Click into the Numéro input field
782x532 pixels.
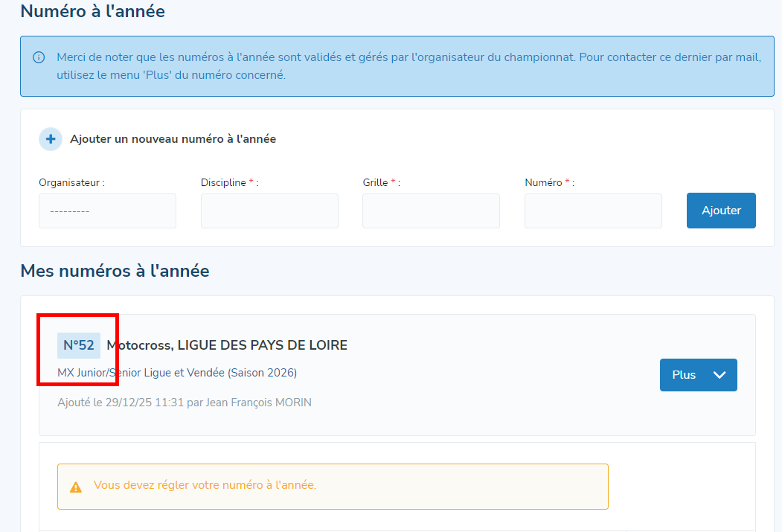tap(593, 211)
